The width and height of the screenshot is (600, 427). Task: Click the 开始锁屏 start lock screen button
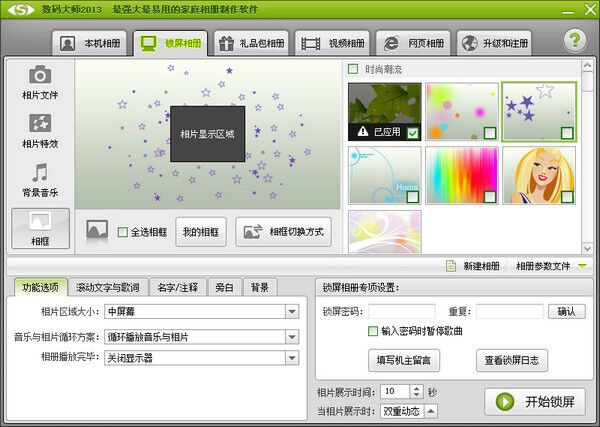pyautogui.click(x=535, y=401)
